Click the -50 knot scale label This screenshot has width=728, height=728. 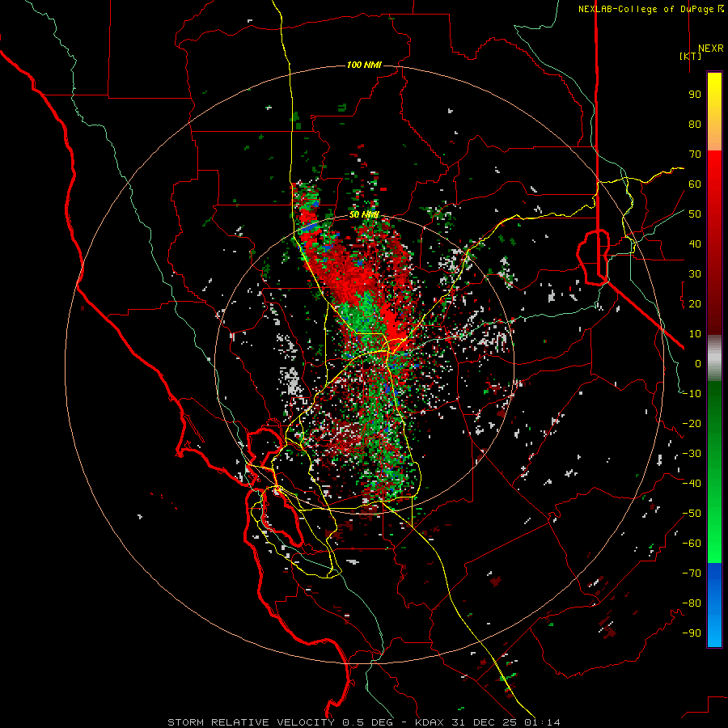point(692,514)
